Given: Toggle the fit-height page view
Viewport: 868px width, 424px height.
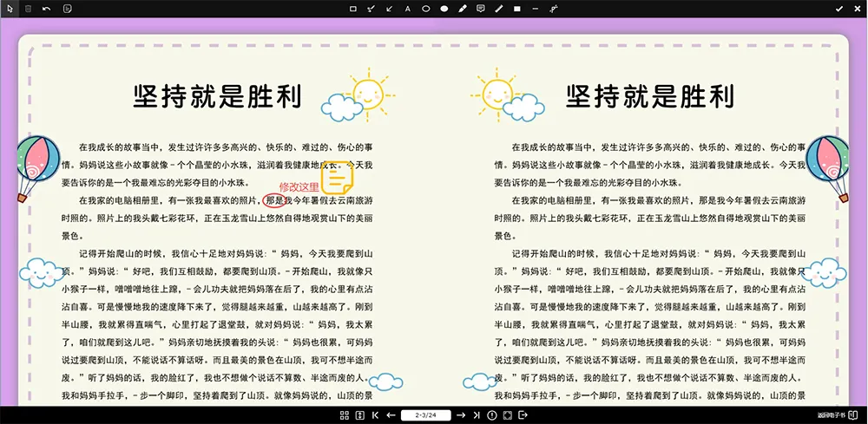Looking at the screenshot, I should pyautogui.click(x=360, y=415).
